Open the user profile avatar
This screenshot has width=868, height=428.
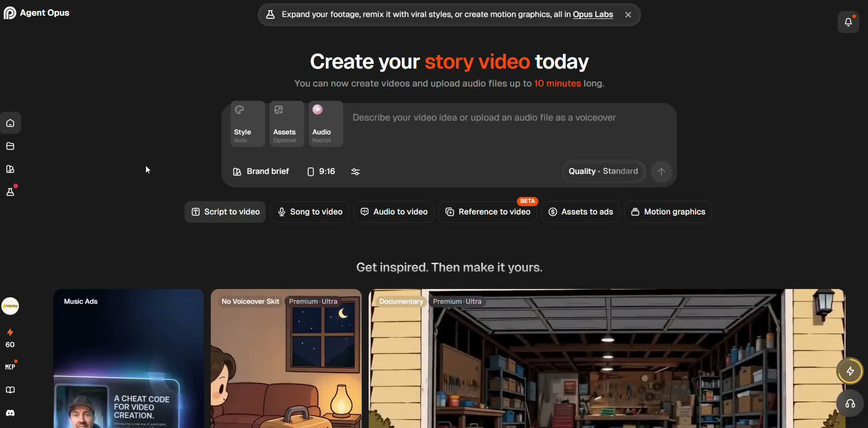click(x=10, y=306)
